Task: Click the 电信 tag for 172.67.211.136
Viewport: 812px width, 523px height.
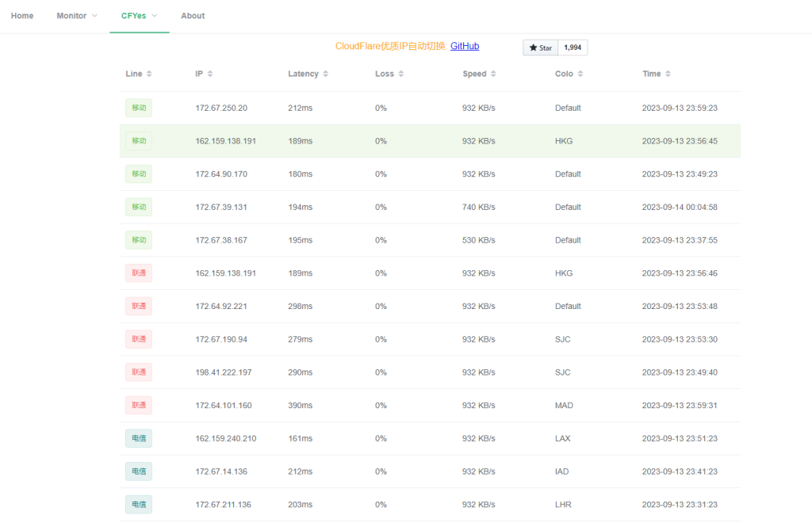Action: click(x=139, y=505)
